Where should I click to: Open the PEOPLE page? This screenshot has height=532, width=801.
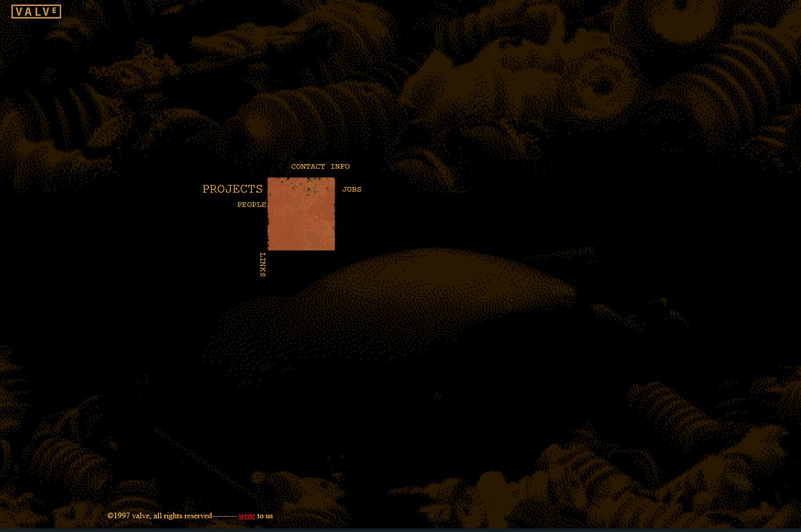point(252,204)
